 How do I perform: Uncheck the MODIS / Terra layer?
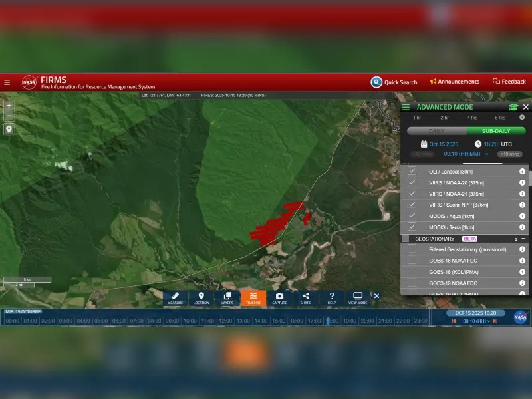tap(412, 227)
